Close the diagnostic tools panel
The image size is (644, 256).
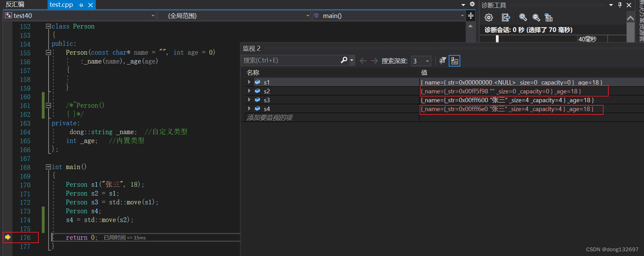click(x=629, y=5)
